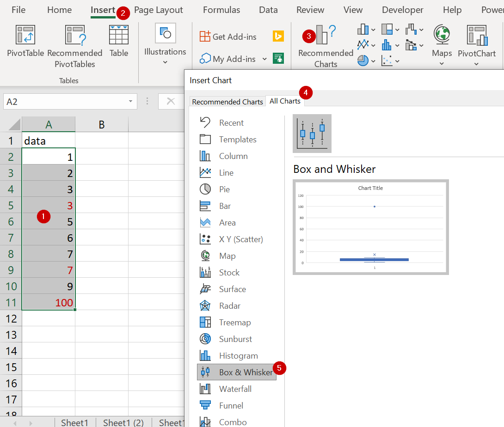Open My Add-ins
The width and height of the screenshot is (504, 427).
(227, 59)
